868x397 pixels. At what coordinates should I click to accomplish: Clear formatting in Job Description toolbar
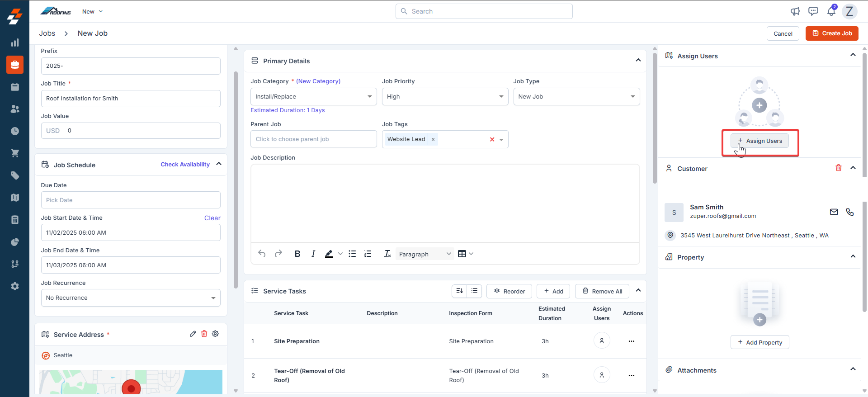point(387,254)
